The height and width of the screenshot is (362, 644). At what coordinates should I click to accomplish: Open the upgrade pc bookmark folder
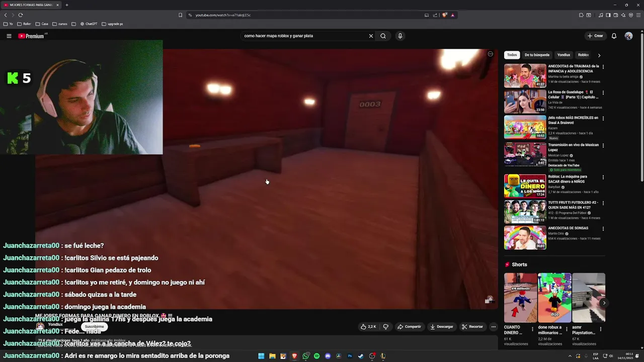point(112,24)
